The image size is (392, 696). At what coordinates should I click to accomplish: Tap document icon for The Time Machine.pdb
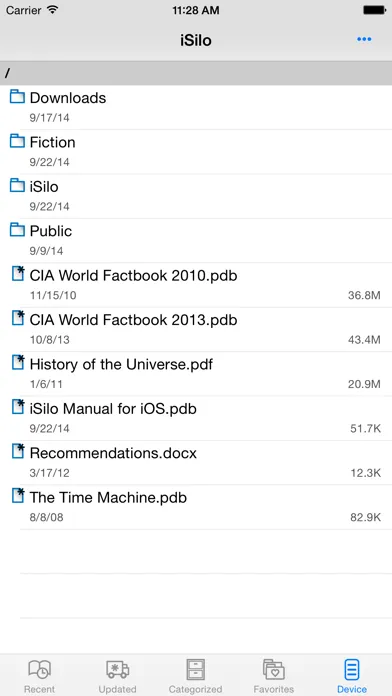pos(17,495)
